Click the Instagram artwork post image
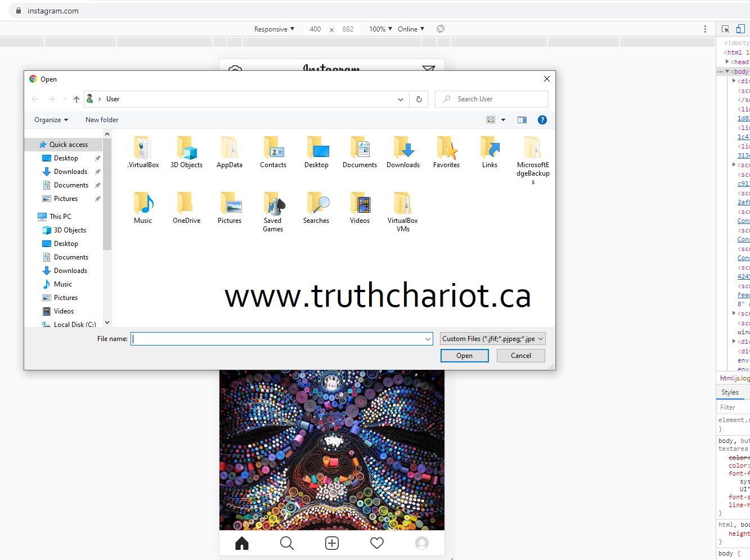The image size is (750, 560). 332,450
